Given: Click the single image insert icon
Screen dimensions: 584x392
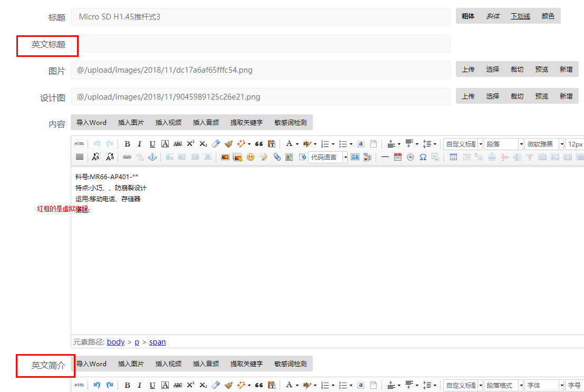Looking at the screenshot, I should [x=225, y=157].
